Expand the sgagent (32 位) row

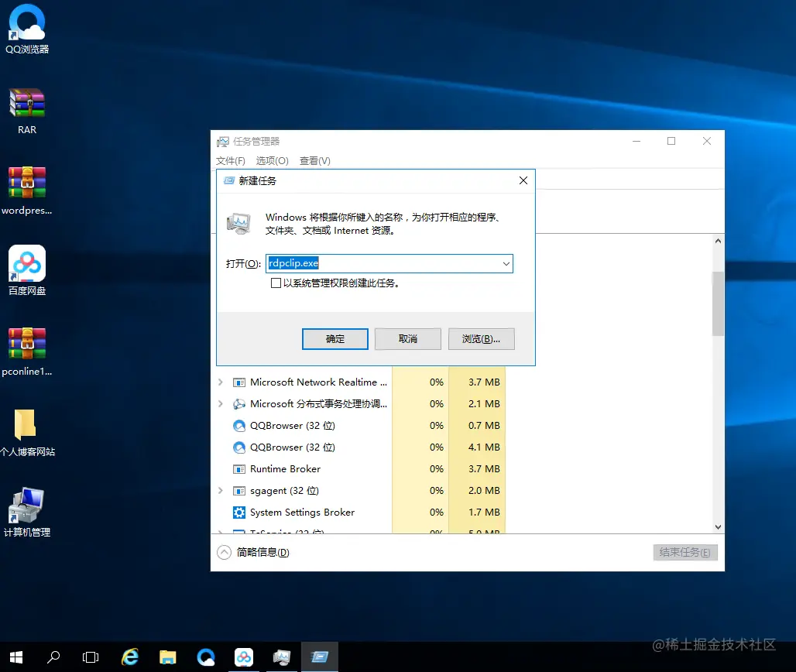tap(221, 491)
